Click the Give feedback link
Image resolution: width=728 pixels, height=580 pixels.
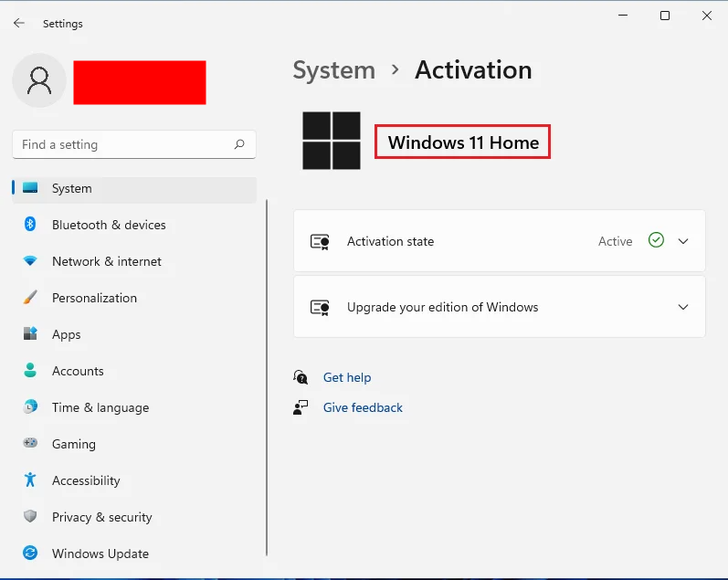coord(363,407)
